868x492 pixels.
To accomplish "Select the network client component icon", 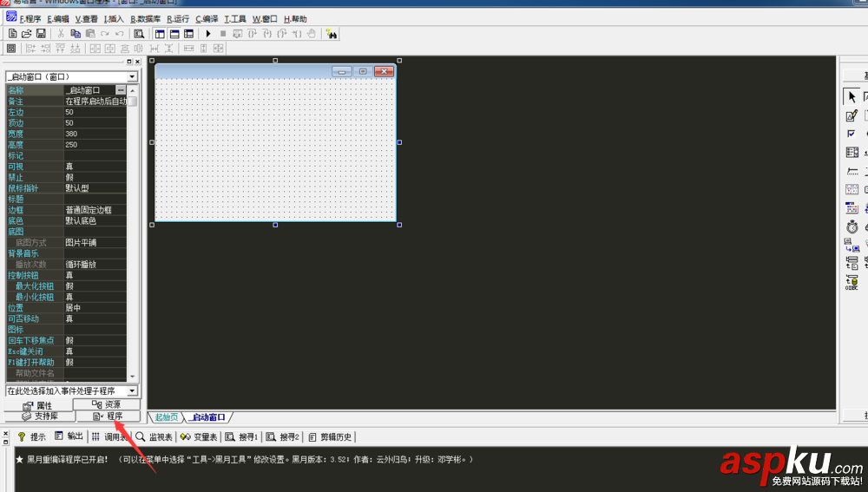I will pos(852,245).
